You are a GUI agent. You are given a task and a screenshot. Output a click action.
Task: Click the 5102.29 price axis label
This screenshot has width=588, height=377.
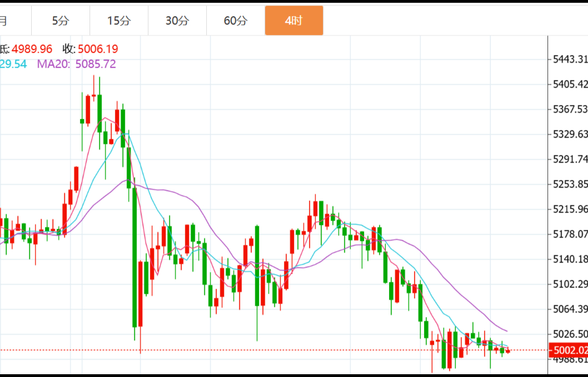point(569,284)
